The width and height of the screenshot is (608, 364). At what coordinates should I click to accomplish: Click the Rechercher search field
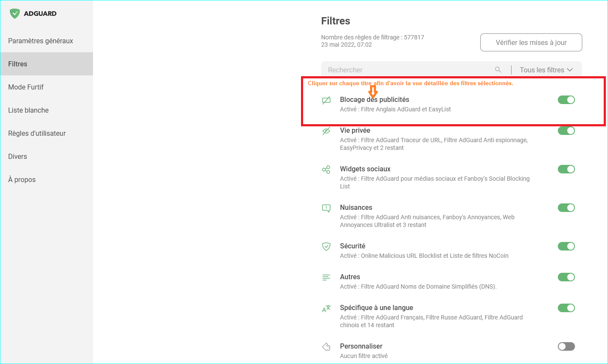407,70
